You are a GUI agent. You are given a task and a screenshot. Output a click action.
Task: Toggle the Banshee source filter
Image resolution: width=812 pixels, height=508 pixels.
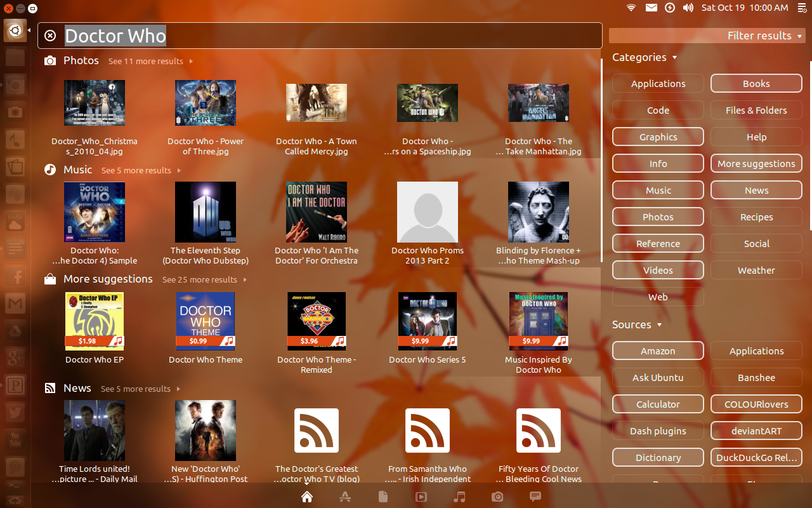(756, 378)
